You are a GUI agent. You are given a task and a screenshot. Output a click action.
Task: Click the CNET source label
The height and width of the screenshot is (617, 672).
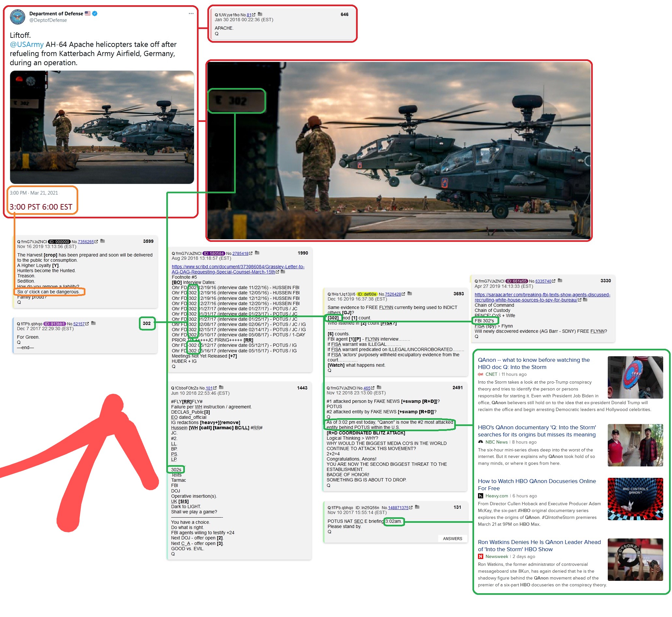pyautogui.click(x=491, y=374)
